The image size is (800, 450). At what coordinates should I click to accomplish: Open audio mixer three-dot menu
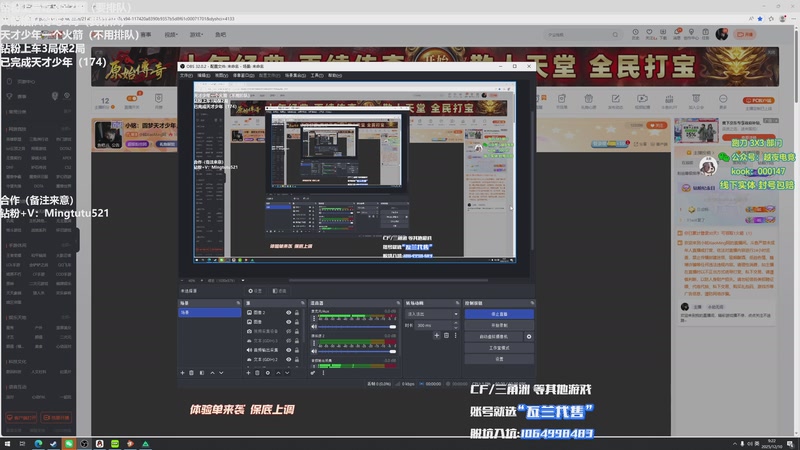tap(323, 373)
